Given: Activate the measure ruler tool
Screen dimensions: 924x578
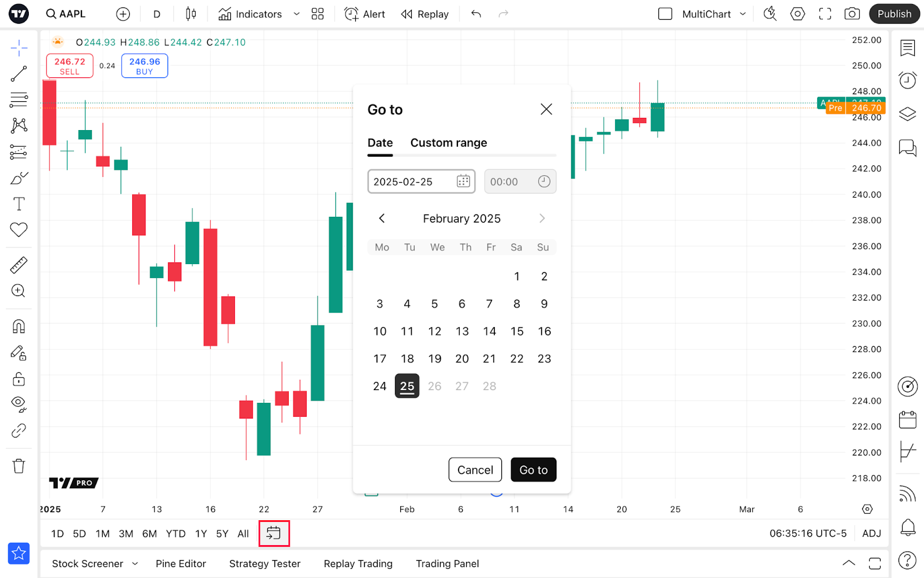Looking at the screenshot, I should 18,265.
